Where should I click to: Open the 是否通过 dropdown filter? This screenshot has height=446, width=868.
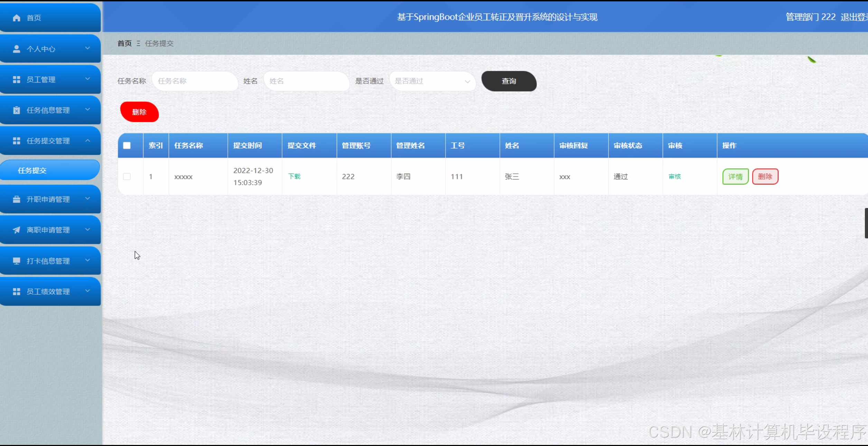point(432,81)
